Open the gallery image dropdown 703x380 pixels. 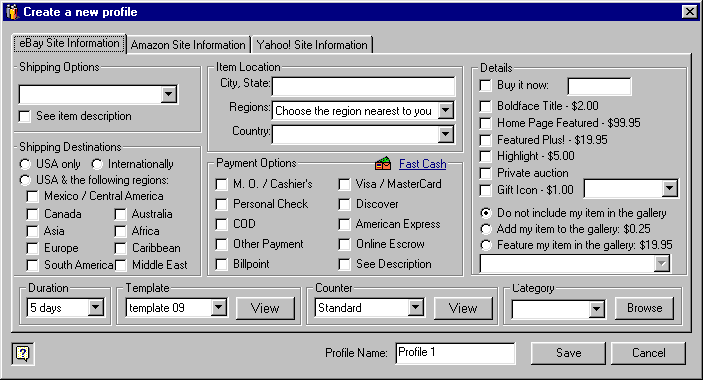(x=662, y=263)
